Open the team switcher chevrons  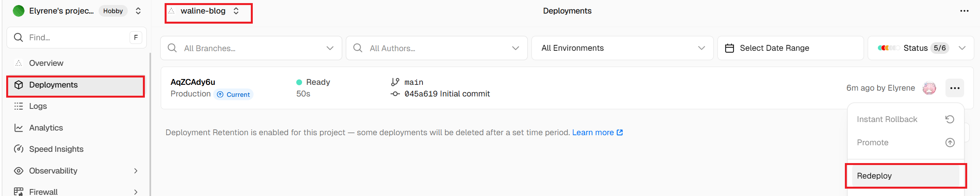138,11
